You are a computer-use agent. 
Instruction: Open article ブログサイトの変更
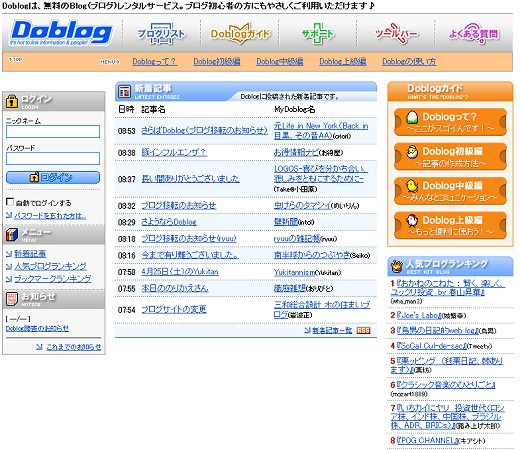pos(174,310)
